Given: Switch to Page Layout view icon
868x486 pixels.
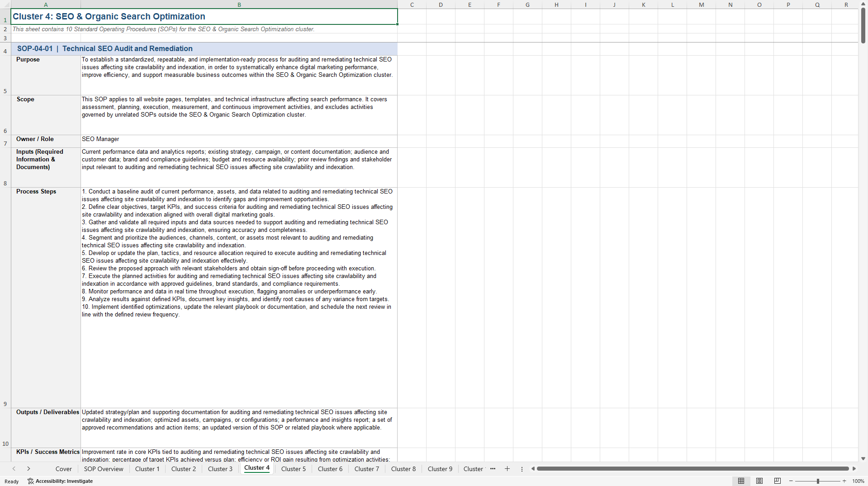Looking at the screenshot, I should tap(759, 481).
